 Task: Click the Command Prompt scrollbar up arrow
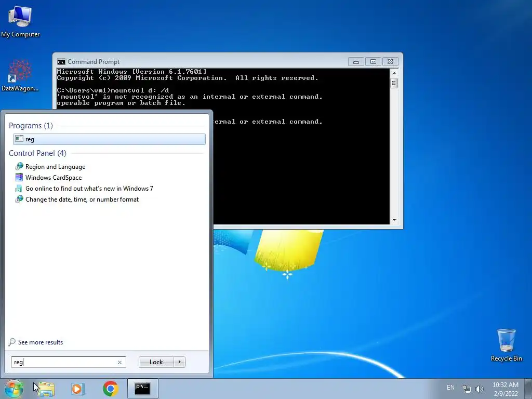point(394,73)
